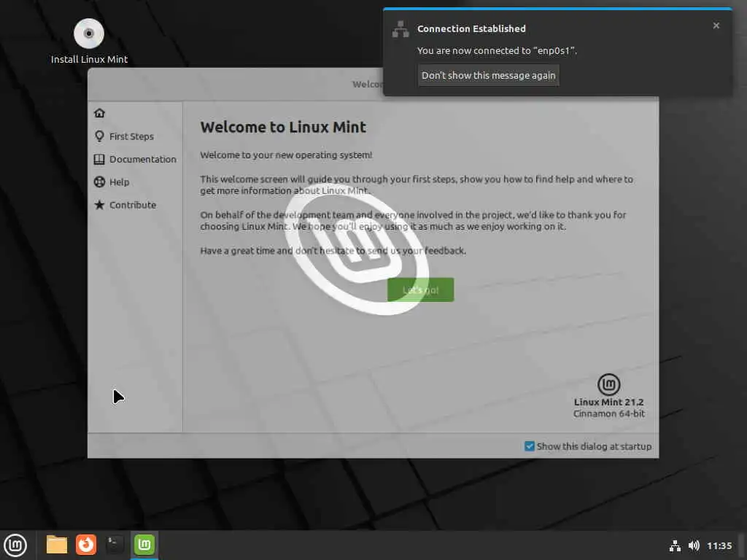Open First Steps in the sidebar
Screen dimensions: 747x560
tap(124, 136)
